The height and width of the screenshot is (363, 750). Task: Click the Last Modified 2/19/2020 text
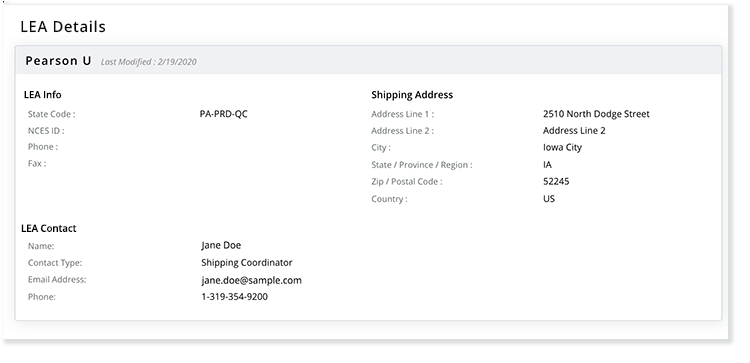(x=149, y=62)
